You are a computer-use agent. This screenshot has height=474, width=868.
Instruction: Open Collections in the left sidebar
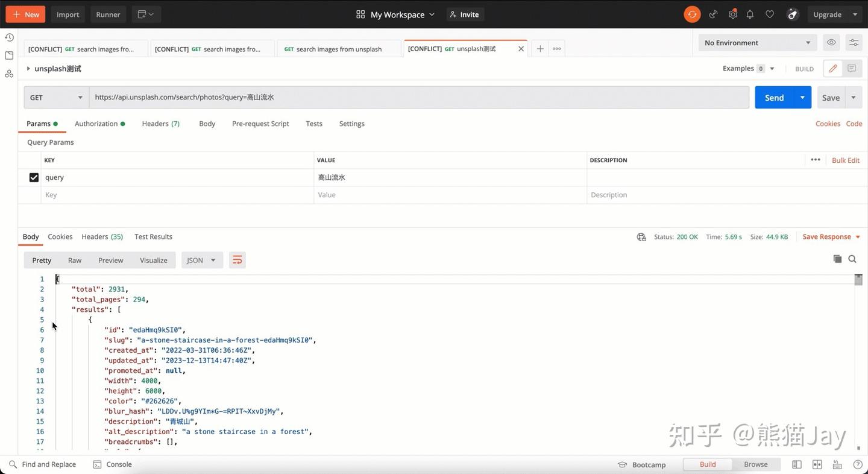9,55
